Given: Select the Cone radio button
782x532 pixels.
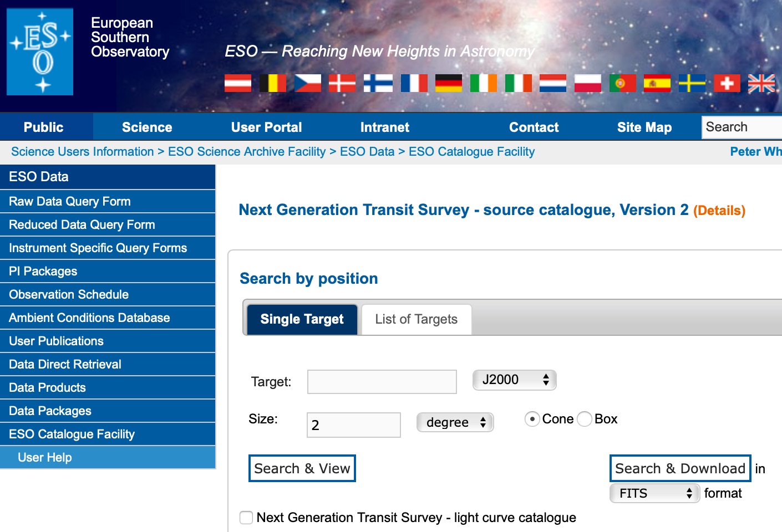Looking at the screenshot, I should click(532, 419).
